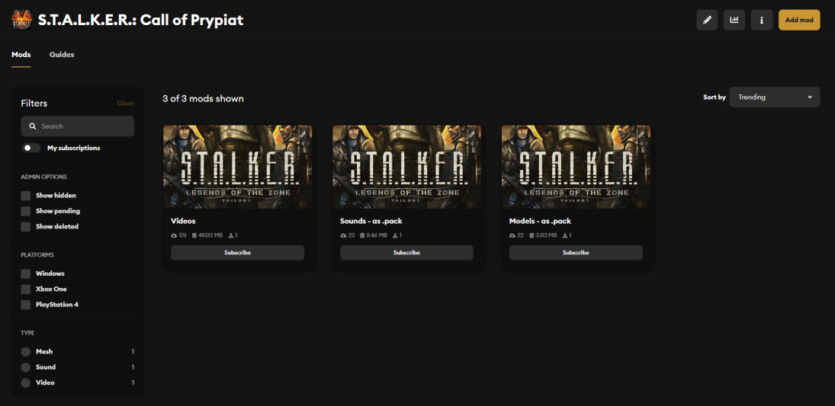Clear all filters link
This screenshot has width=835, height=406.
click(x=125, y=103)
